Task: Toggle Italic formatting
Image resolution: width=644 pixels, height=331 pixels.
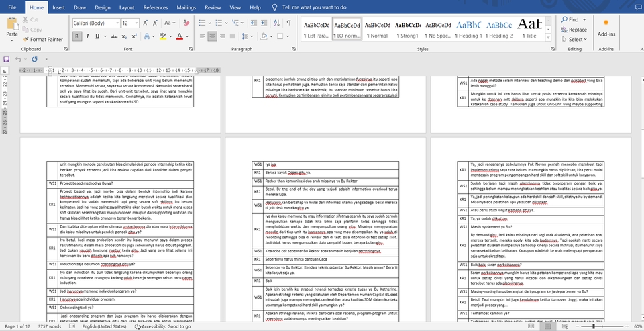Action: tap(87, 37)
